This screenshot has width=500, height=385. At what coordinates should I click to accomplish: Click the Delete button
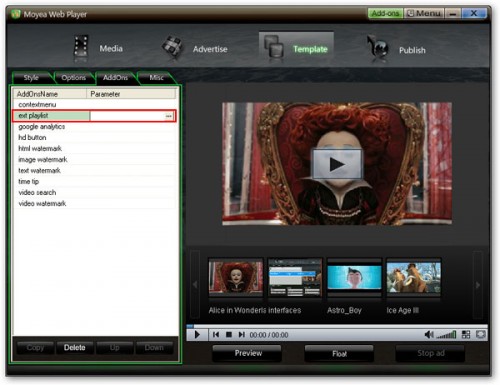click(74, 348)
